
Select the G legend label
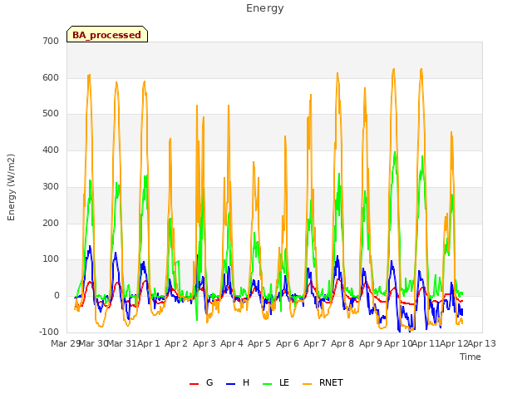click(x=209, y=382)
